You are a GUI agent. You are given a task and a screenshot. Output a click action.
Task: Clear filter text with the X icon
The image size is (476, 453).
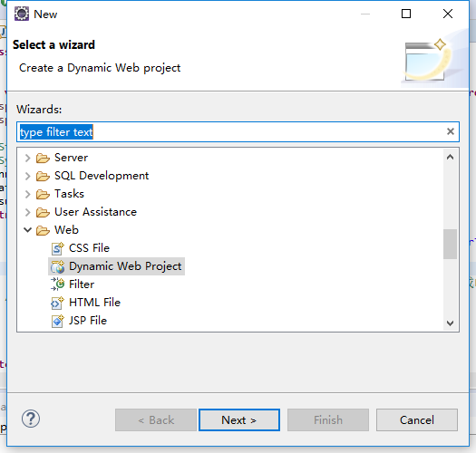click(451, 131)
